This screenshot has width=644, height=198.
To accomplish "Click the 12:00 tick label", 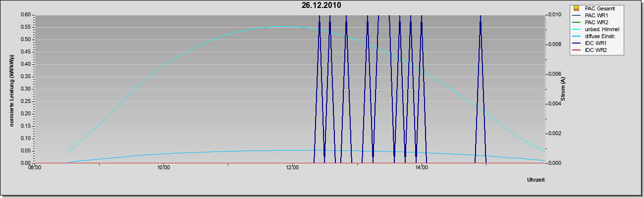I will click(x=292, y=168).
